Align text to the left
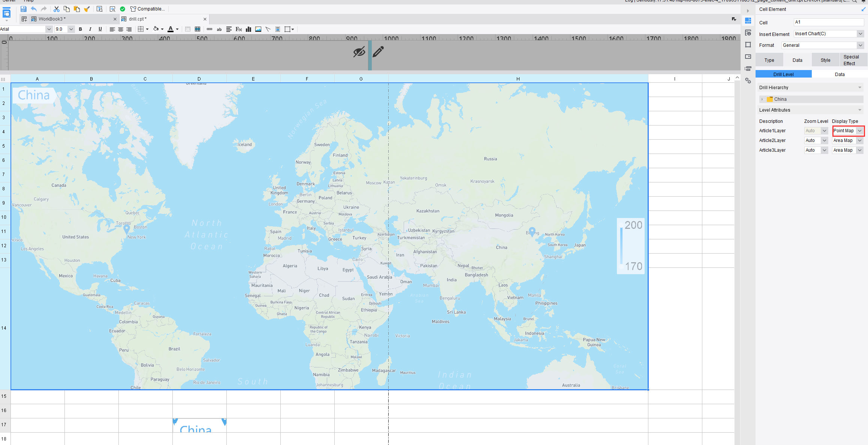The width and height of the screenshot is (868, 445). tap(112, 29)
